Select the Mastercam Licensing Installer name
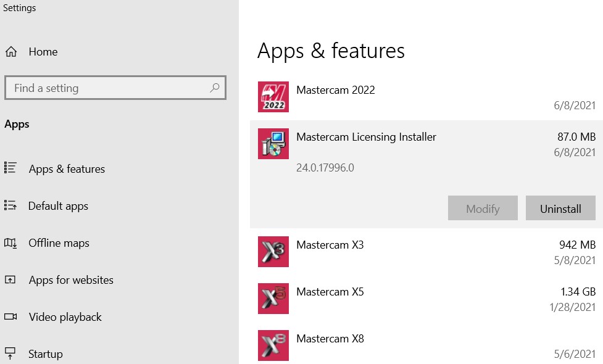This screenshot has height=364, width=603. 367,137
